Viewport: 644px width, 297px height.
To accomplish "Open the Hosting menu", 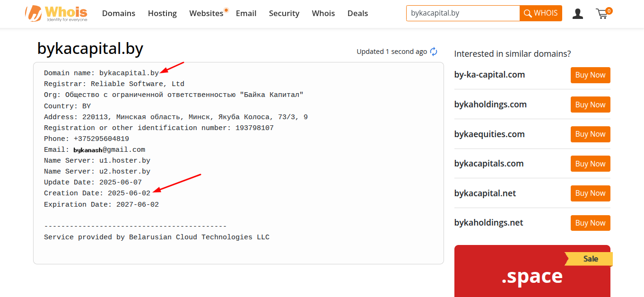I will 162,13.
